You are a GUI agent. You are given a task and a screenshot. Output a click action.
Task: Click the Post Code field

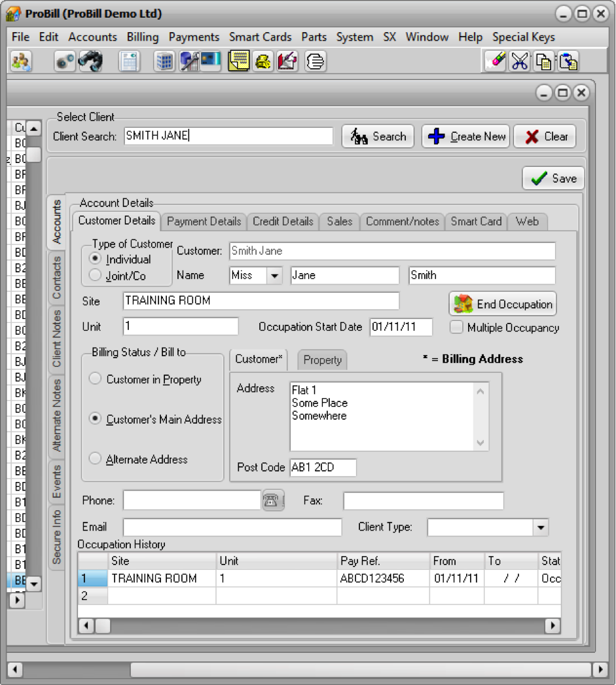pyautogui.click(x=323, y=468)
